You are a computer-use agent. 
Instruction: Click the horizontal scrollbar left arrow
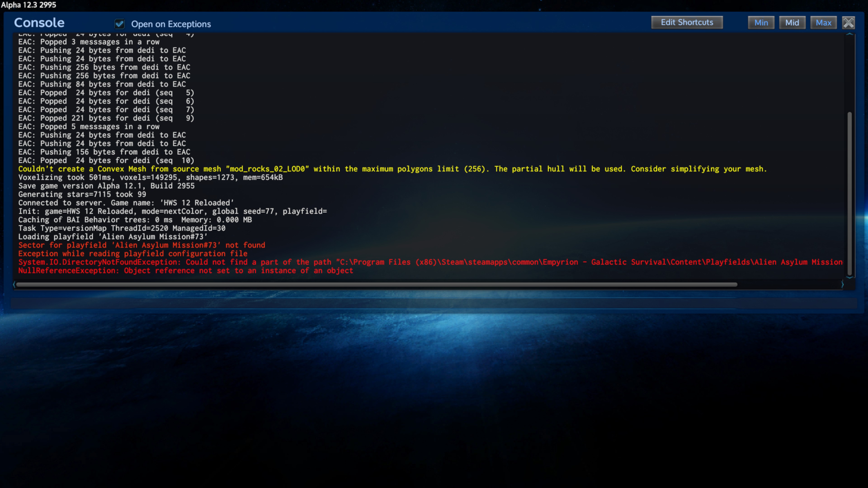pos(14,285)
